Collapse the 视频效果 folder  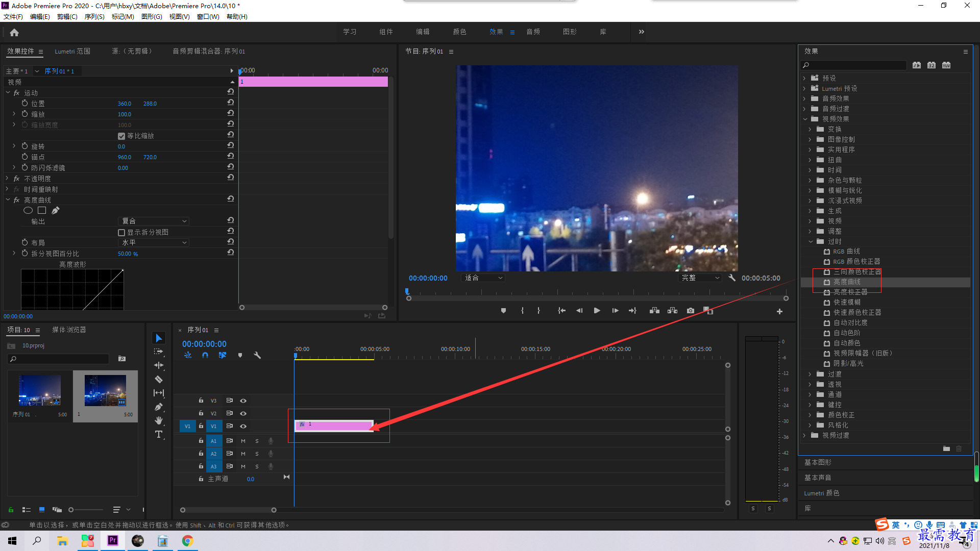click(x=805, y=119)
